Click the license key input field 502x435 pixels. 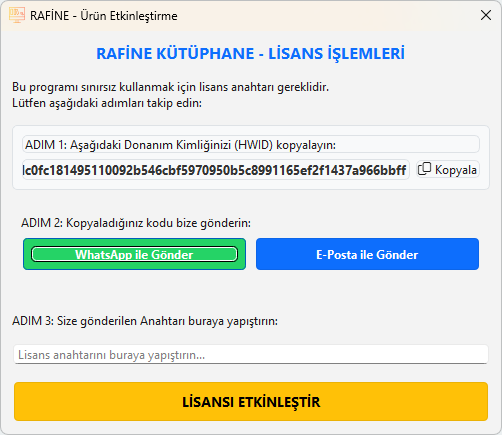[x=251, y=355]
